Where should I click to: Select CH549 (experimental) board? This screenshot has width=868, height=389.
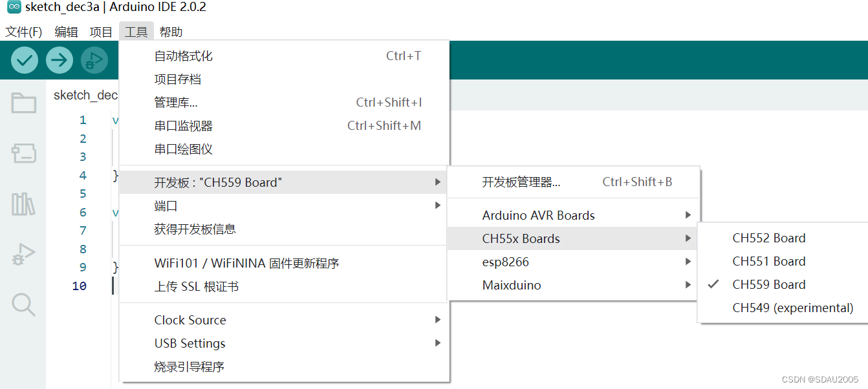[x=792, y=308]
